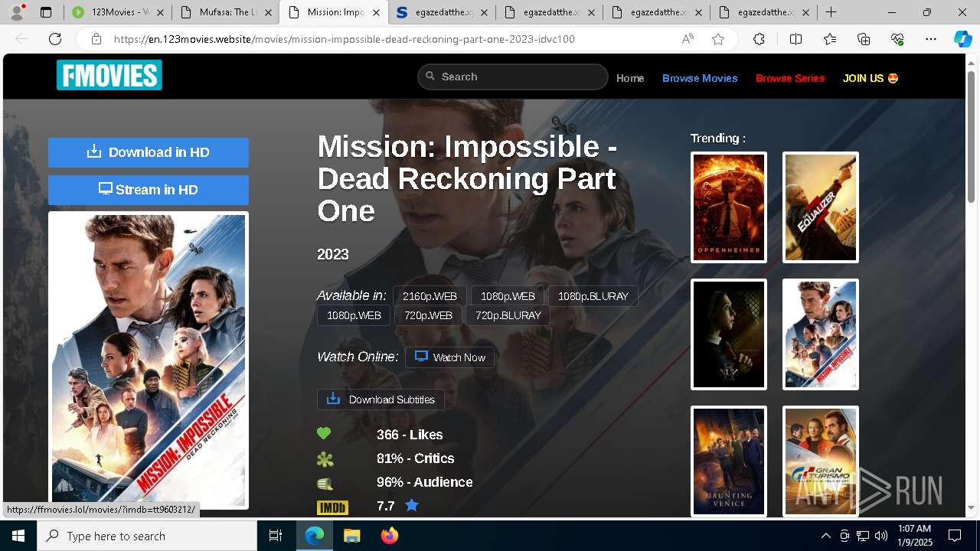Open the Windows Start menu
Viewport: 980px width, 551px height.
pyautogui.click(x=18, y=536)
